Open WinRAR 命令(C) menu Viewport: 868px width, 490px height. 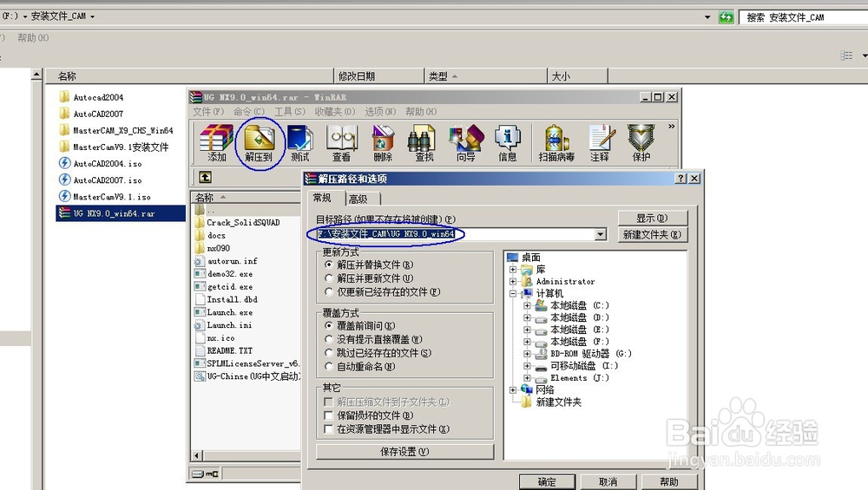(249, 112)
